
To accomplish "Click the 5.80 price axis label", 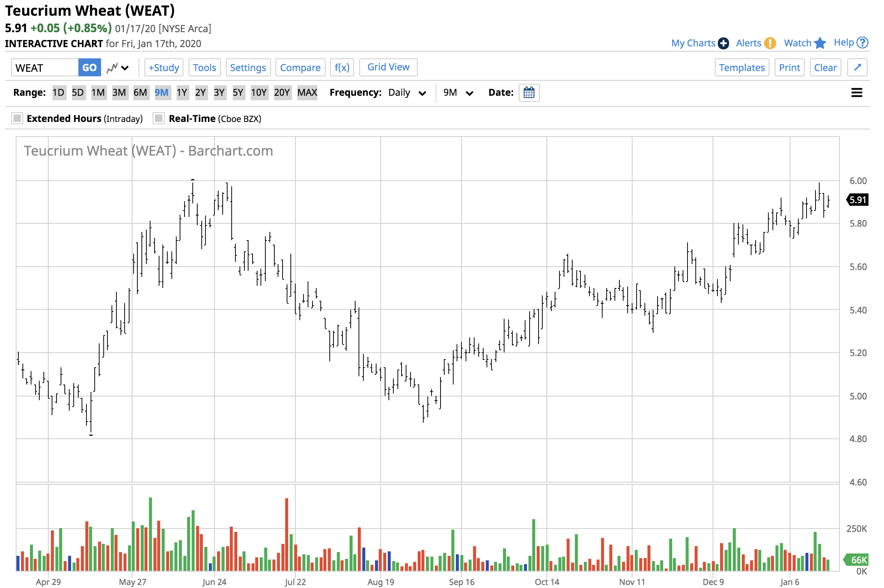I will [858, 224].
